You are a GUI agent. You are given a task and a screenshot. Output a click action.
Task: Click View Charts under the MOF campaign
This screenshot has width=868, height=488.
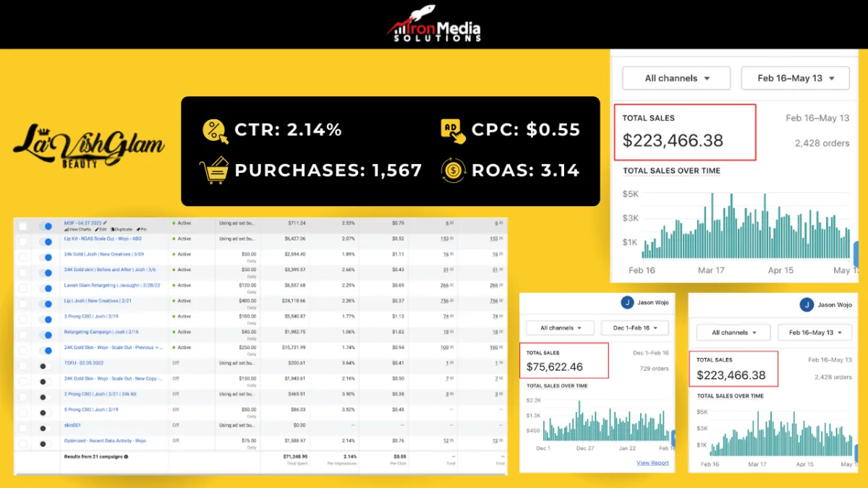[x=77, y=229]
